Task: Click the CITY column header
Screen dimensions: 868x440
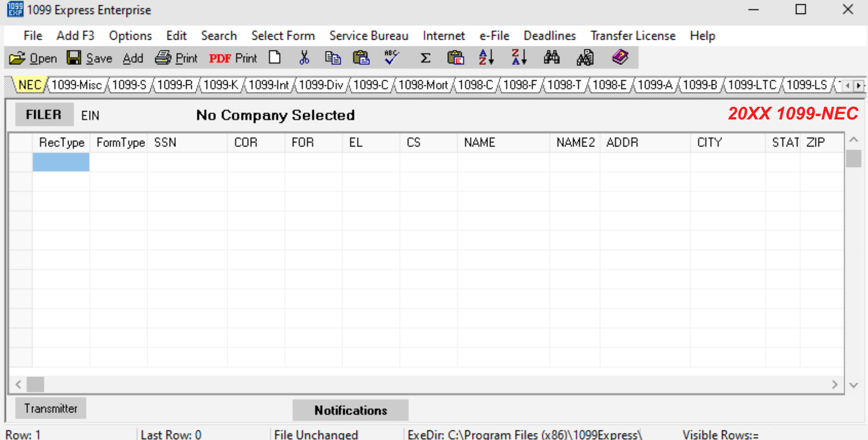Action: (728, 142)
